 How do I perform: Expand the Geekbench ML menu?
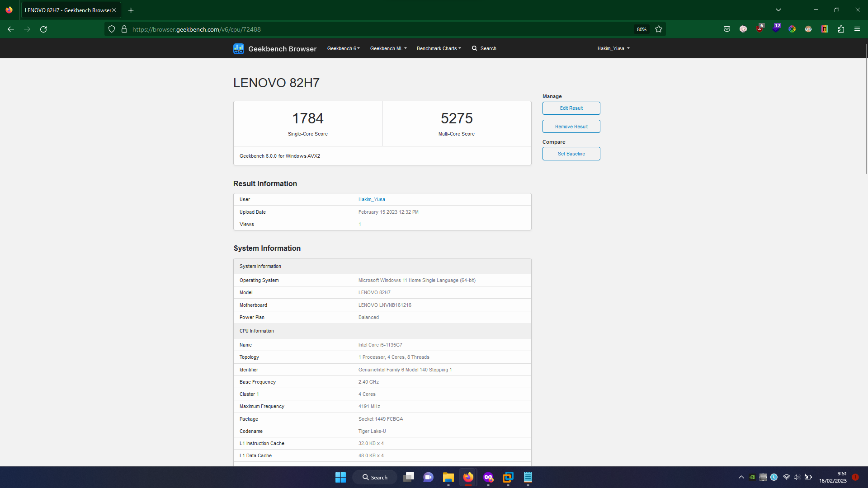(388, 48)
